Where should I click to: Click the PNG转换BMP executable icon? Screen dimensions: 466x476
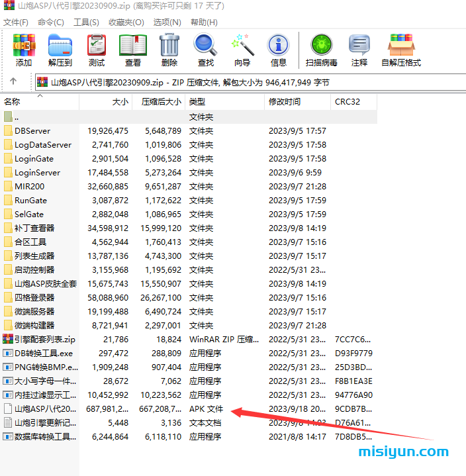click(x=8, y=367)
